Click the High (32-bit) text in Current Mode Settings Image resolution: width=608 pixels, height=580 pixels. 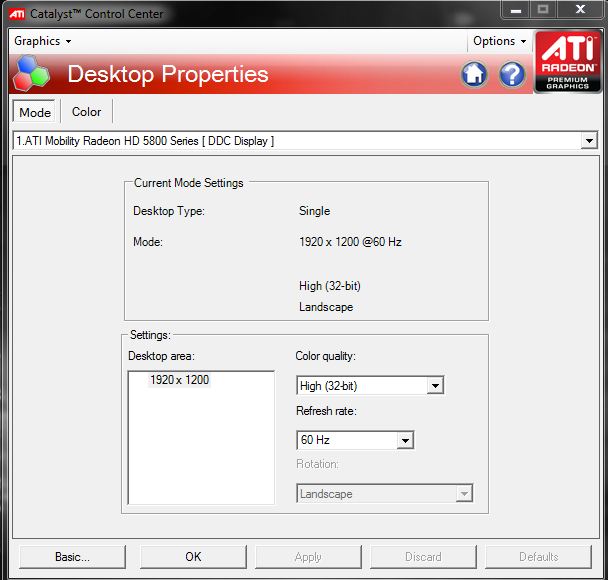click(x=330, y=286)
